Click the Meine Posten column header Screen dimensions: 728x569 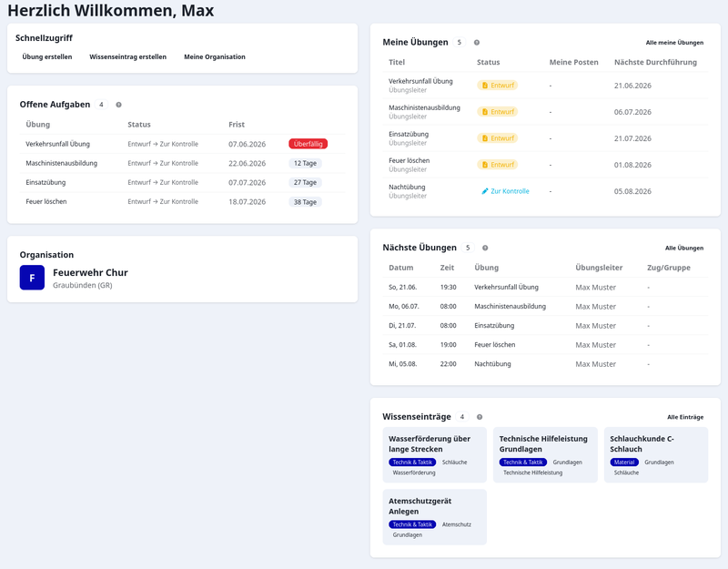point(574,62)
